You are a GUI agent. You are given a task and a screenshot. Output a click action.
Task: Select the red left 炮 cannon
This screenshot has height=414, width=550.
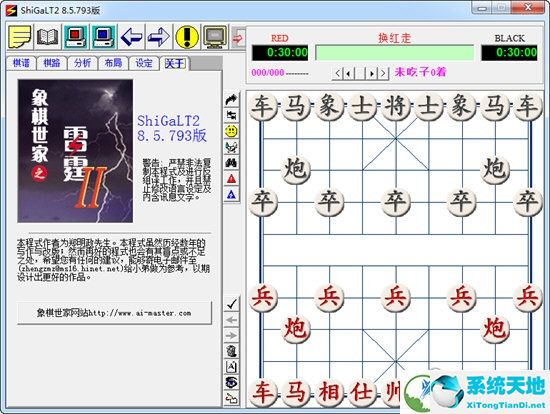[296, 329]
